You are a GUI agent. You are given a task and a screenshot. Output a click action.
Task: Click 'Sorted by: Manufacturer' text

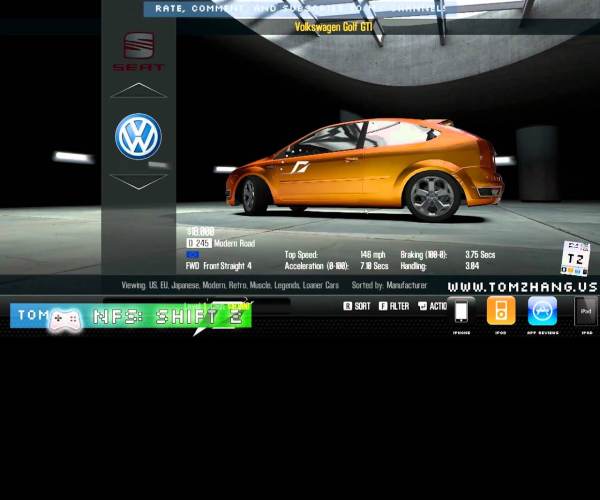pyautogui.click(x=389, y=285)
